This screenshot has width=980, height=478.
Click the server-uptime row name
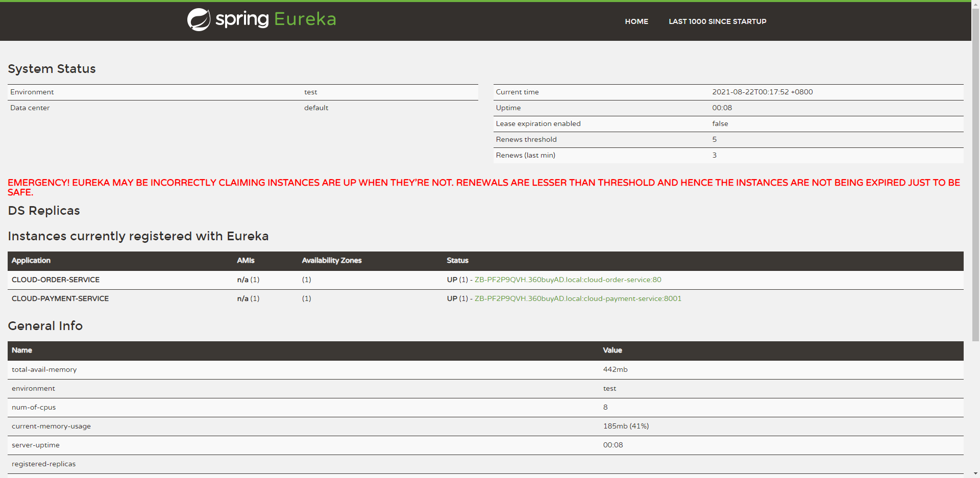click(36, 445)
